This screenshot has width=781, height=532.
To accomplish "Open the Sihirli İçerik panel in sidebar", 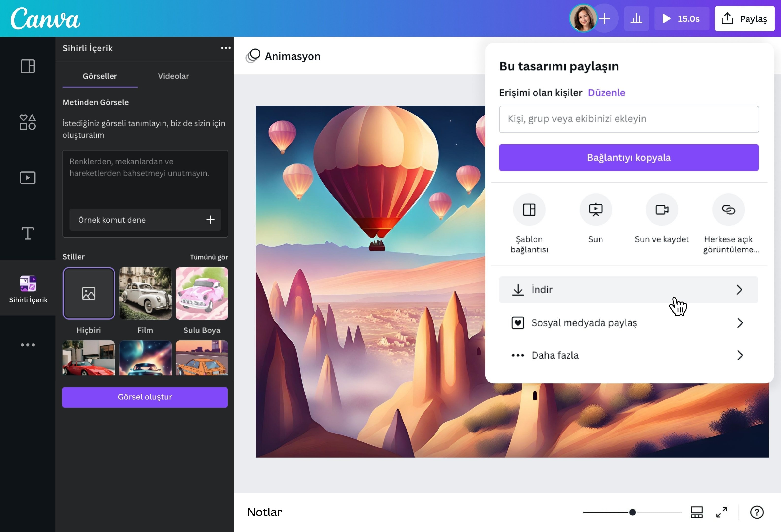I will point(28,287).
